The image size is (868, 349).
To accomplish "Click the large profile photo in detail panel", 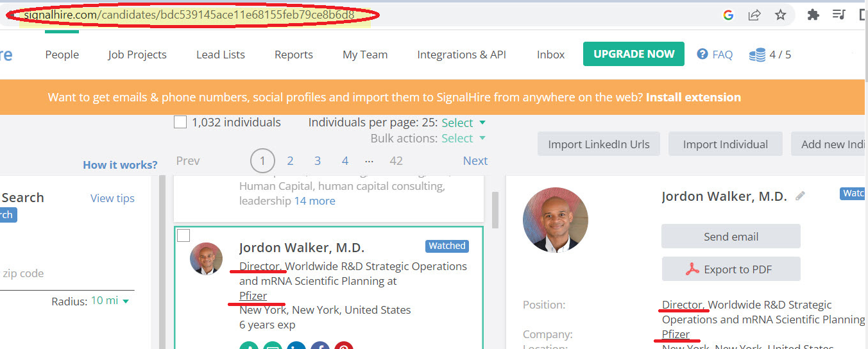I will point(556,220).
